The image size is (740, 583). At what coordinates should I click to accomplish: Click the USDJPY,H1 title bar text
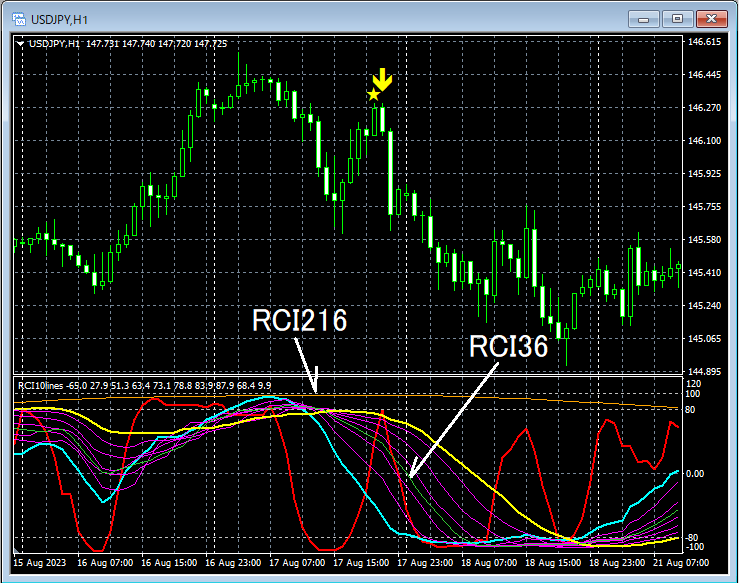click(x=59, y=20)
